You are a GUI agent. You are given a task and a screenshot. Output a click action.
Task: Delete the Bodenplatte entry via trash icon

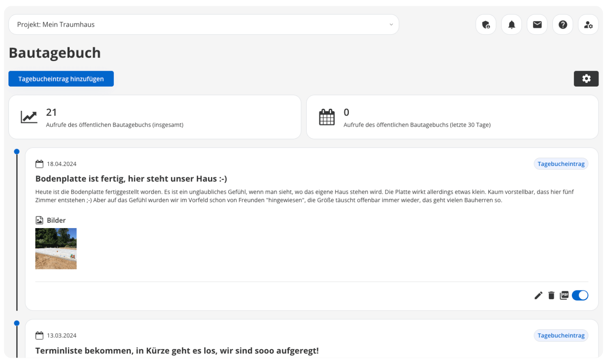tap(551, 296)
